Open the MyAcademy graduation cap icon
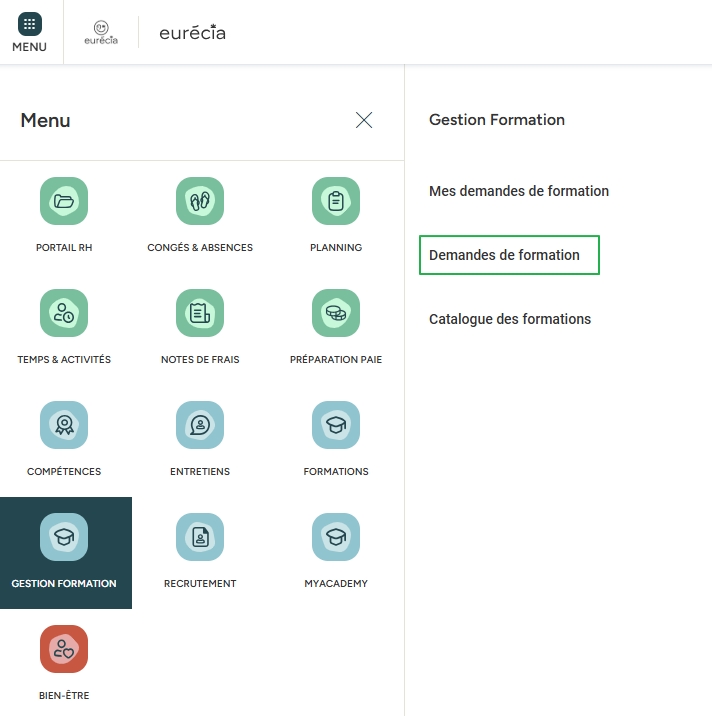This screenshot has height=716, width=712. point(336,537)
